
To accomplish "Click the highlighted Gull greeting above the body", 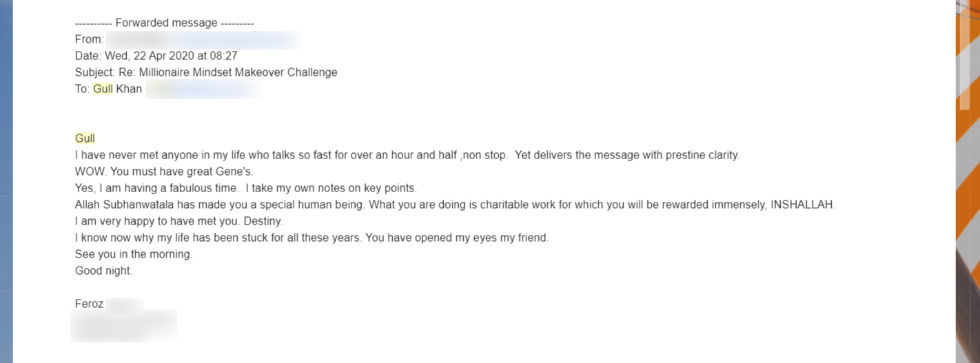I will (85, 138).
